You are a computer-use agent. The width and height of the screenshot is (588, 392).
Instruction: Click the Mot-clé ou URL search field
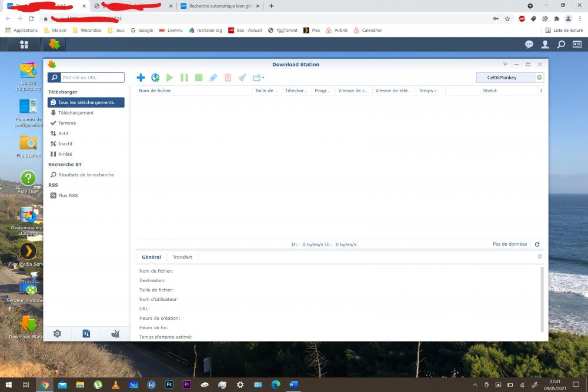(92, 78)
